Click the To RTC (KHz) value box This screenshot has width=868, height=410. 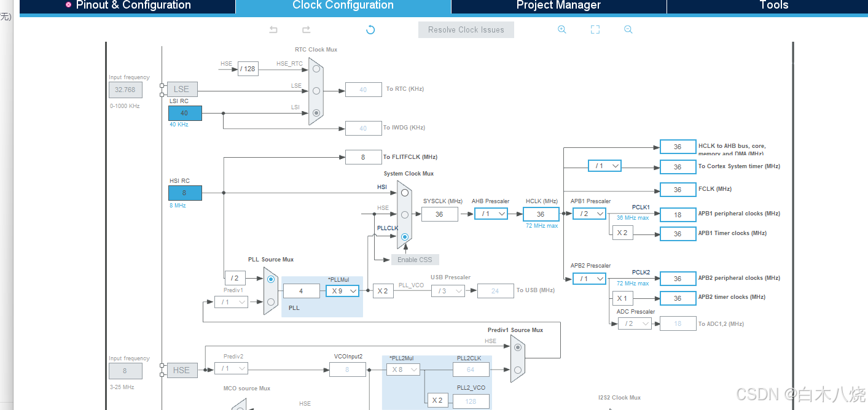[x=363, y=90]
